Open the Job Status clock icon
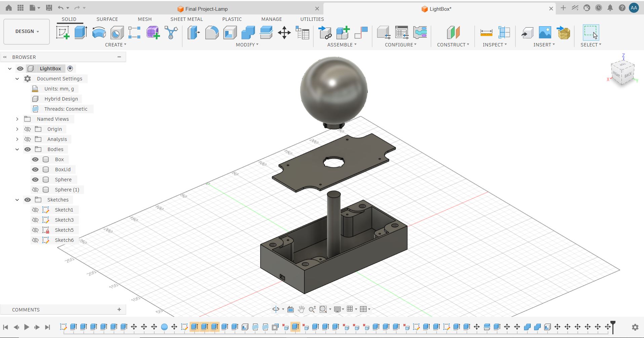This screenshot has height=338, width=644. pos(598,8)
